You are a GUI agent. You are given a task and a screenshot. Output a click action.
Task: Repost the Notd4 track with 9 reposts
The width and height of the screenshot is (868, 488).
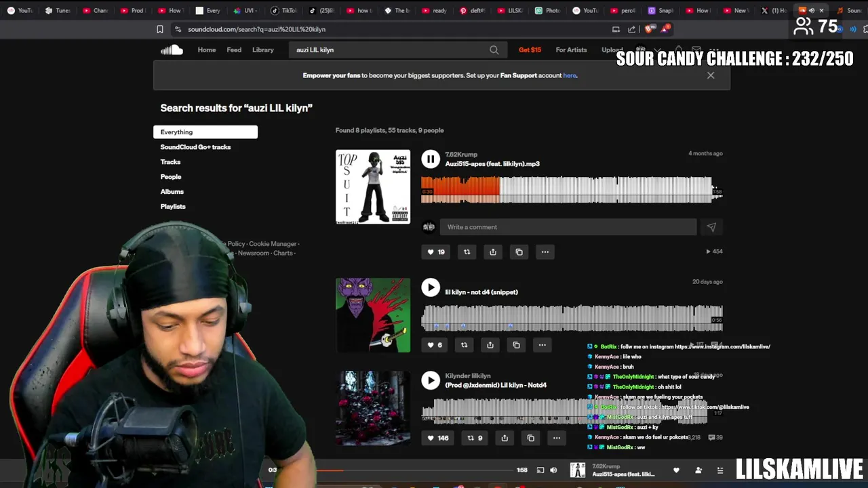[475, 438]
